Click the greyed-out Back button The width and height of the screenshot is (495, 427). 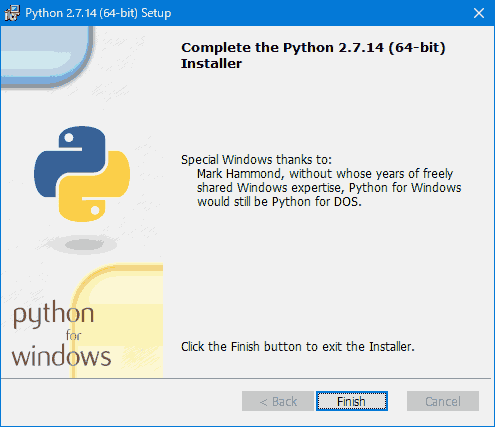tap(278, 401)
